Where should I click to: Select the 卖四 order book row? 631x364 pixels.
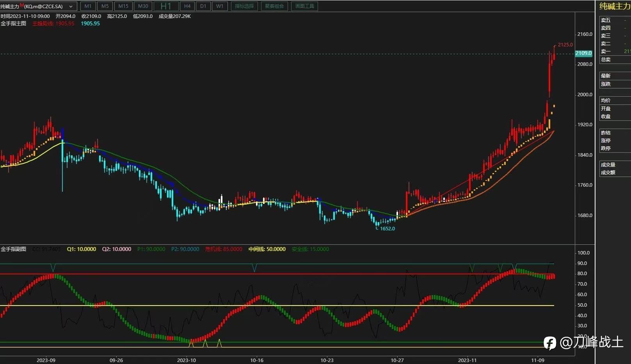(x=615, y=28)
